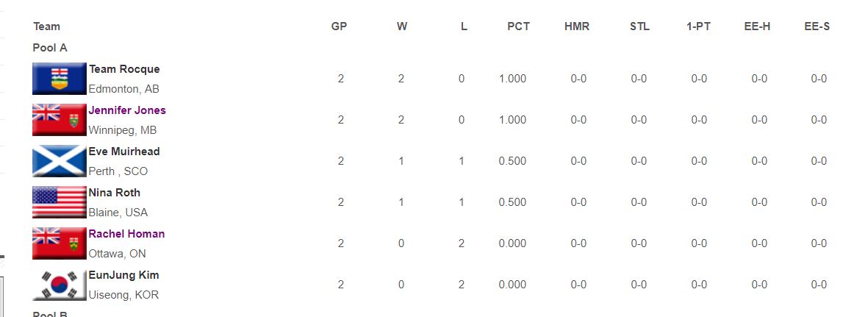Image resolution: width=868 pixels, height=317 pixels.
Task: Select the Nina Roth team name
Action: 115,193
